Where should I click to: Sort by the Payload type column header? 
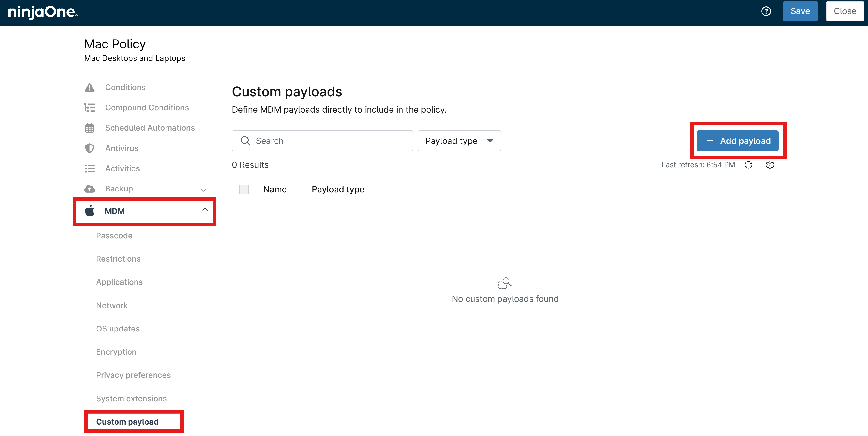click(x=338, y=189)
